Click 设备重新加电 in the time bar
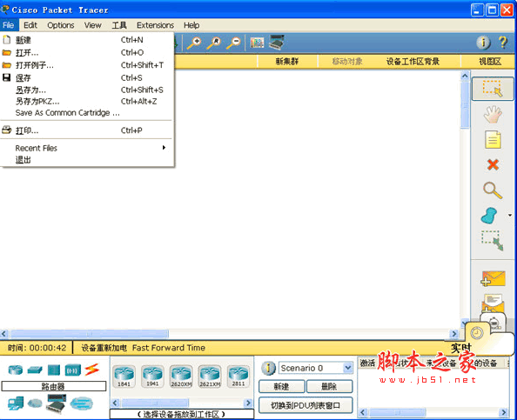This screenshot has width=517, height=420. coord(104,348)
